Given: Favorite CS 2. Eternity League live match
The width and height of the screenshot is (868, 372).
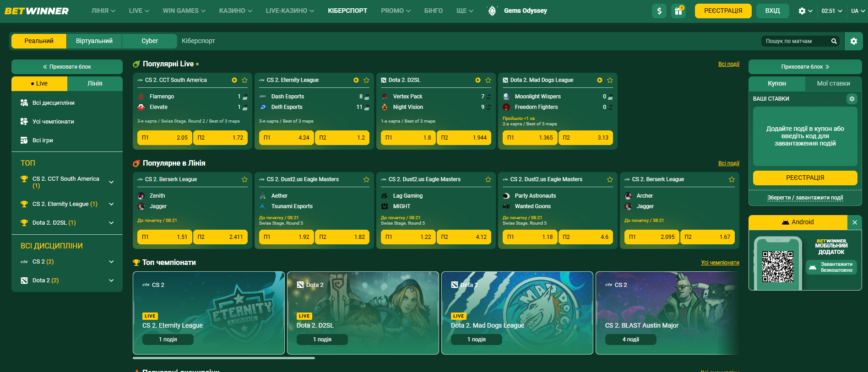Looking at the screenshot, I should 366,80.
